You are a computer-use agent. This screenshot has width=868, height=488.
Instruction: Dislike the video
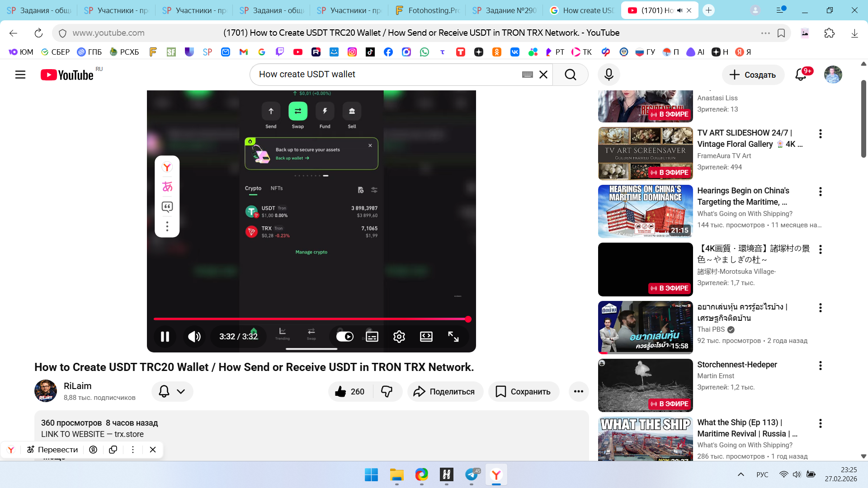(387, 391)
